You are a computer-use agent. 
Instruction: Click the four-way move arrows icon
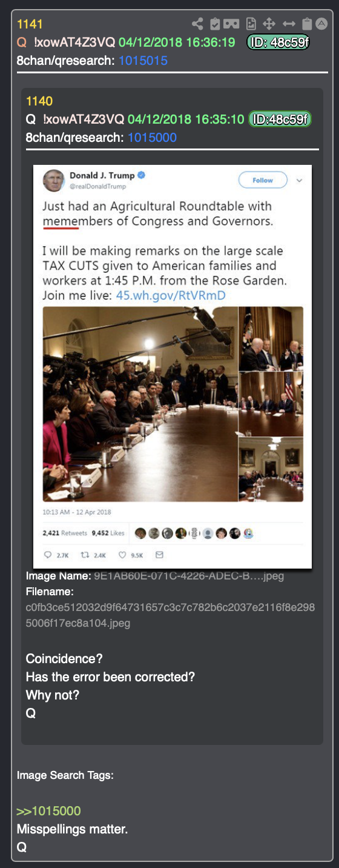pyautogui.click(x=269, y=24)
